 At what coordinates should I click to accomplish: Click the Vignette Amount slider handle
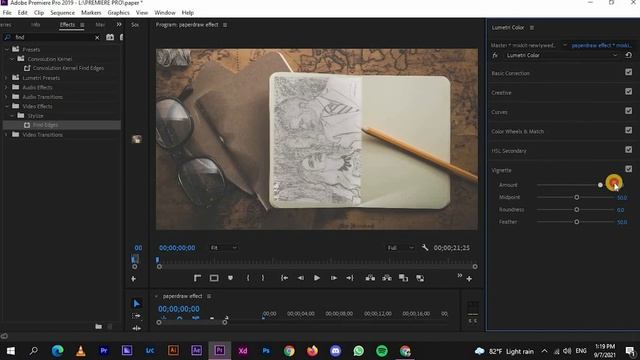(600, 185)
